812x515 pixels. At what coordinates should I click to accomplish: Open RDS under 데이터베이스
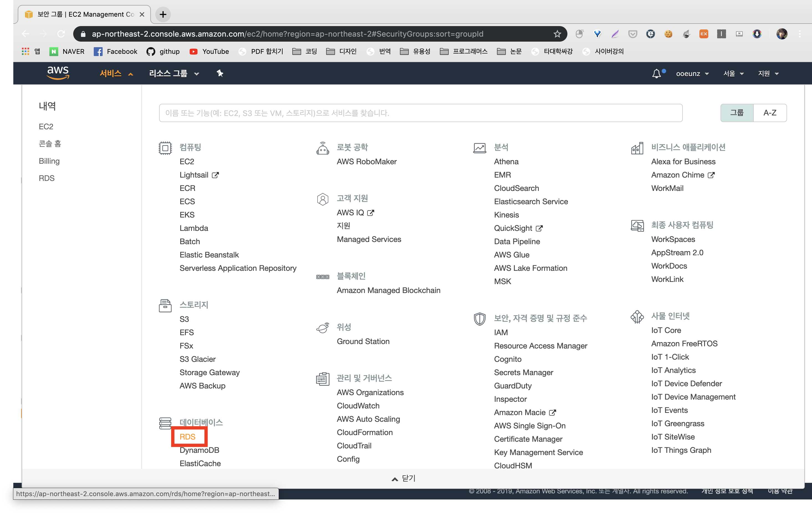(x=187, y=437)
